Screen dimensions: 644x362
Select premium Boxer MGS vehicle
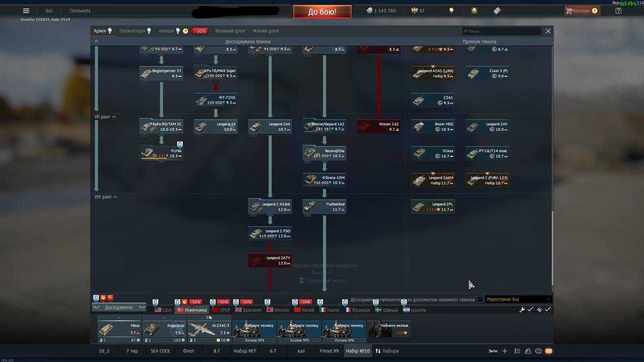pyautogui.click(x=433, y=127)
